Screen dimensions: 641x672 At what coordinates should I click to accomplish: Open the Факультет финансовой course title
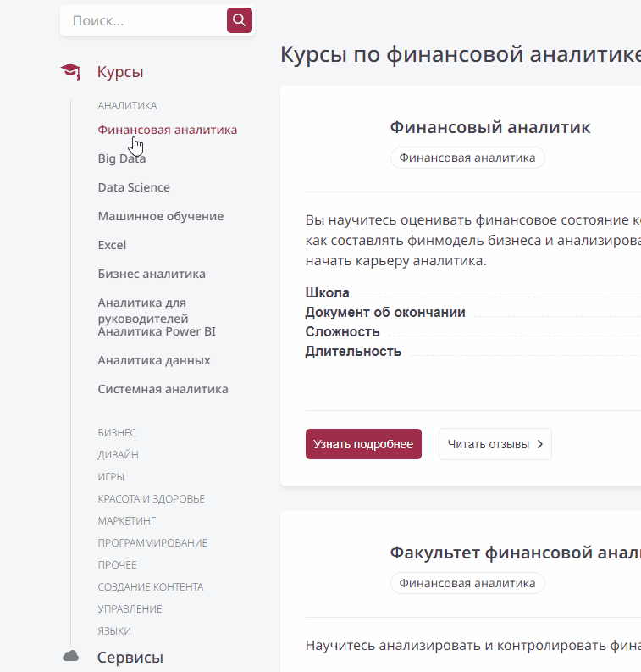pos(515,553)
